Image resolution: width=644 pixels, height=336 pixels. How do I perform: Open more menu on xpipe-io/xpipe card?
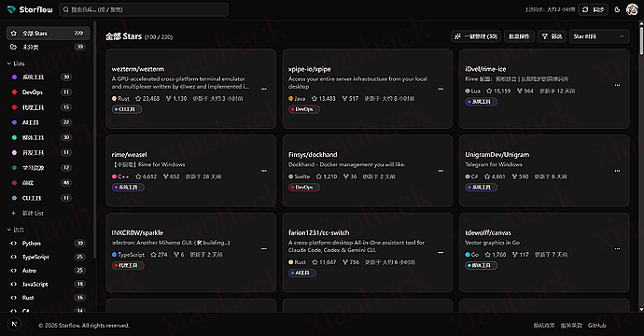(441, 89)
